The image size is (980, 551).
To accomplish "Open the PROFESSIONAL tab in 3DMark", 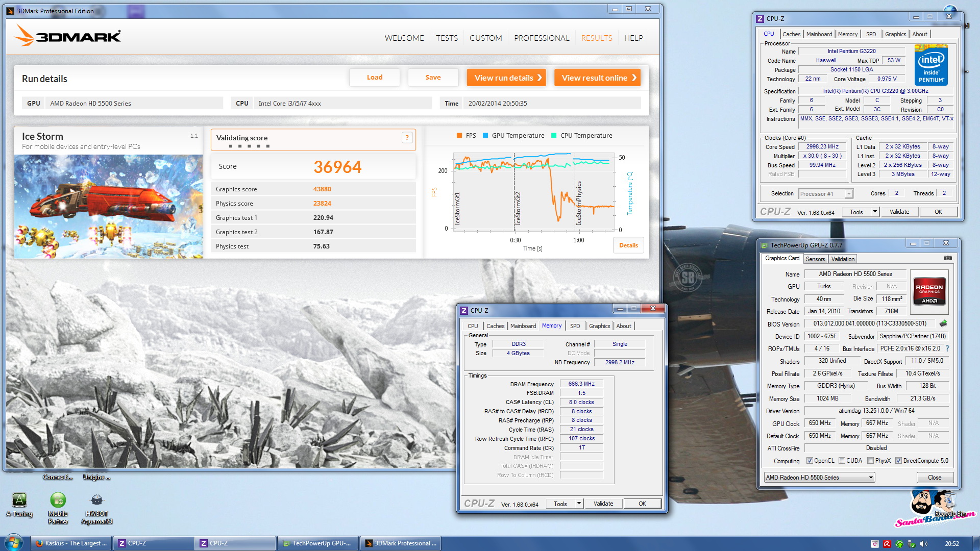I will (x=542, y=38).
